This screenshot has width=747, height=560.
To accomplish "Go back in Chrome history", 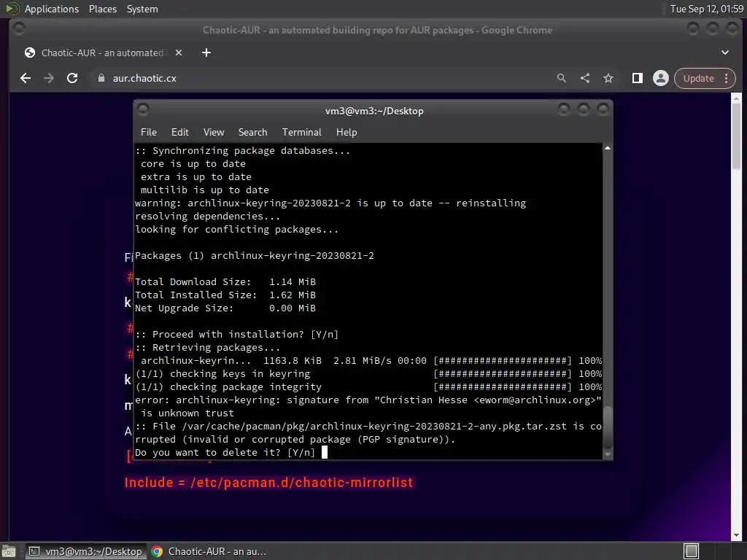I will (26, 78).
